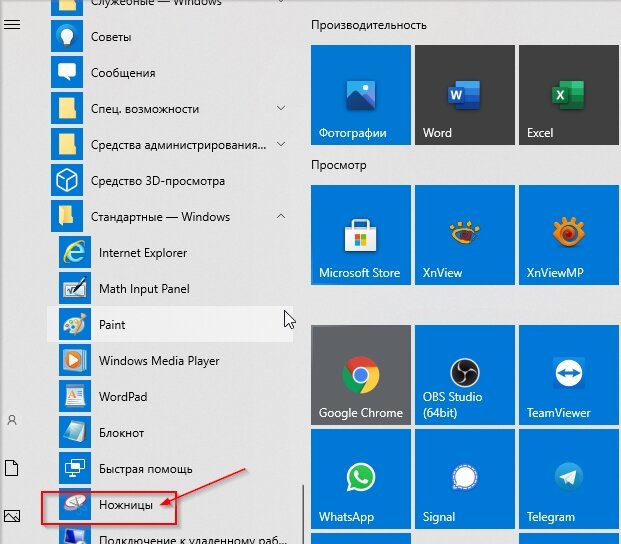Click the Средство 3D-просмотра label
621x544 pixels.
point(158,181)
